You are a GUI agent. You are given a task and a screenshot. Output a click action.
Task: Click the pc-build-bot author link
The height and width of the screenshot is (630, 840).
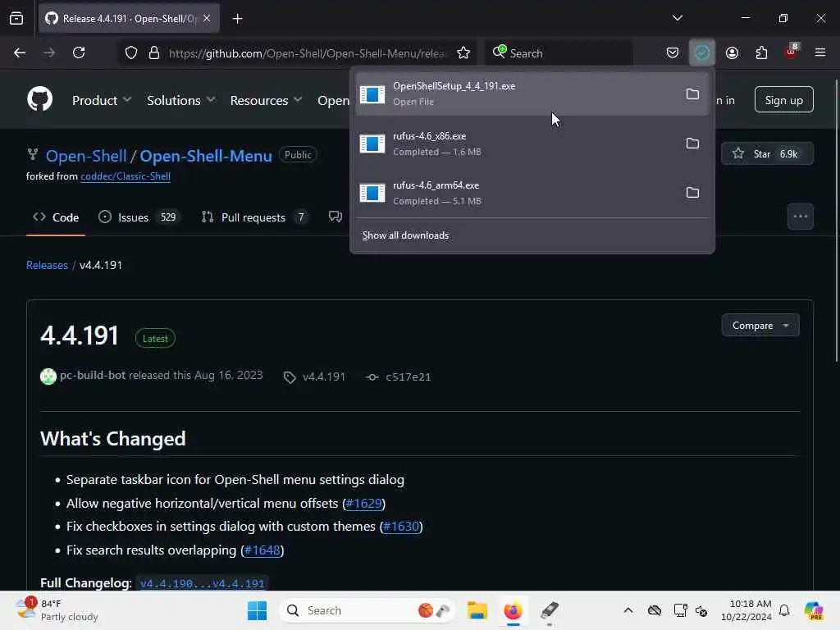(x=93, y=376)
